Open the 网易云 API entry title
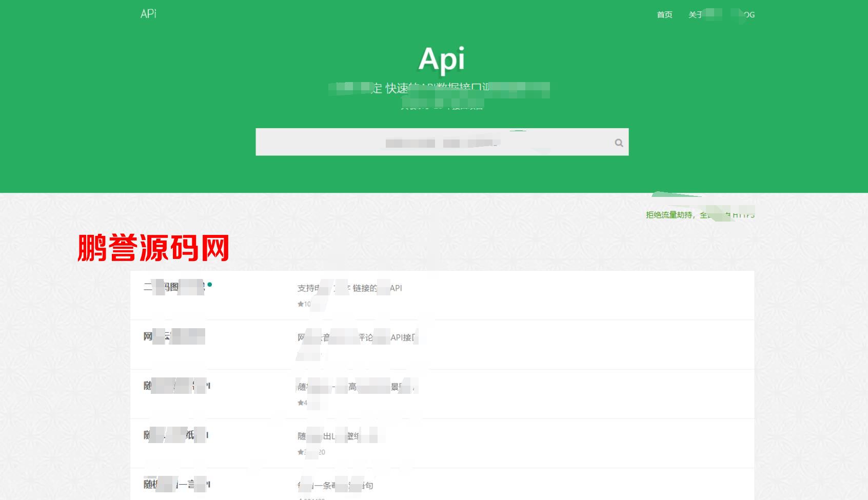Viewport: 868px width, 500px height. (174, 336)
